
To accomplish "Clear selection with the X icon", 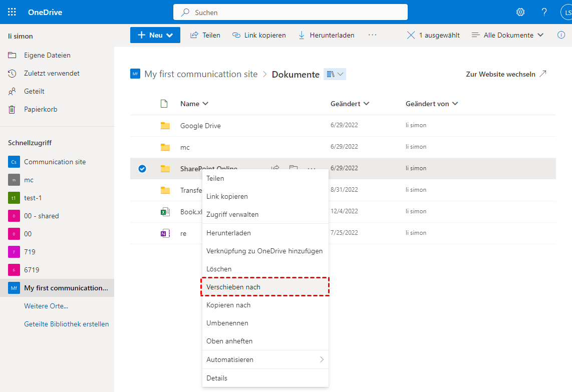I will [x=411, y=35].
